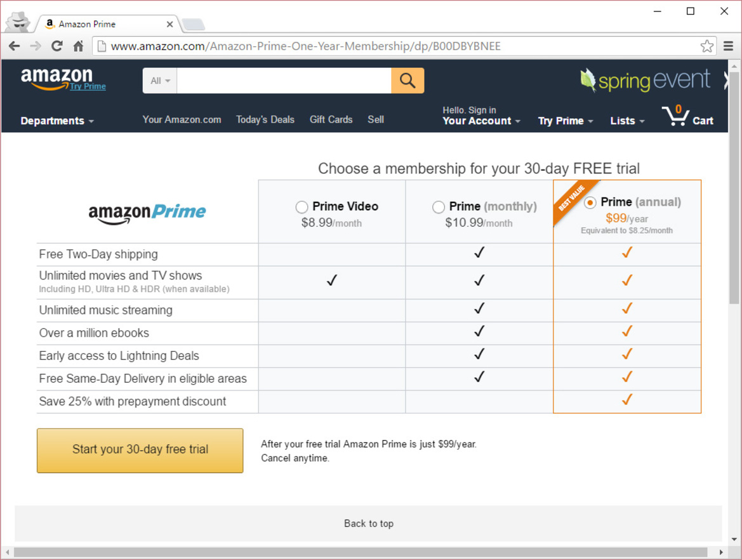Screen dimensions: 742x560
Task: Click orange checkmark for Save 25% row
Action: click(x=627, y=399)
